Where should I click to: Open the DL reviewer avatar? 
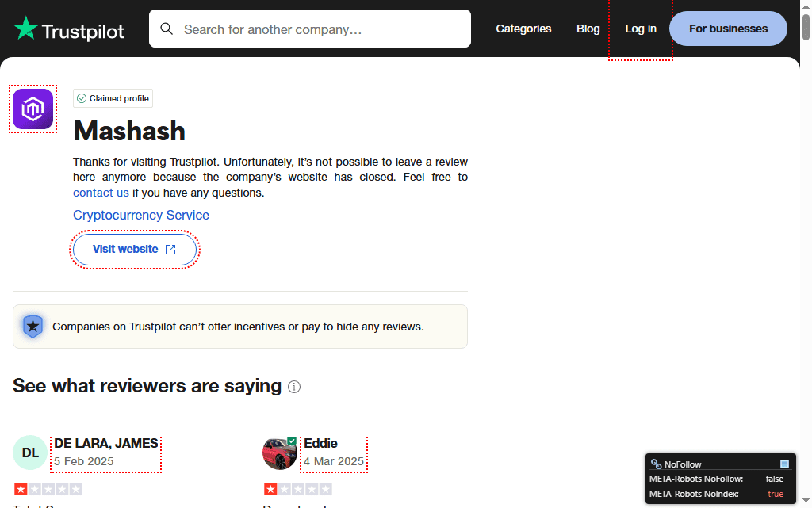click(x=30, y=453)
